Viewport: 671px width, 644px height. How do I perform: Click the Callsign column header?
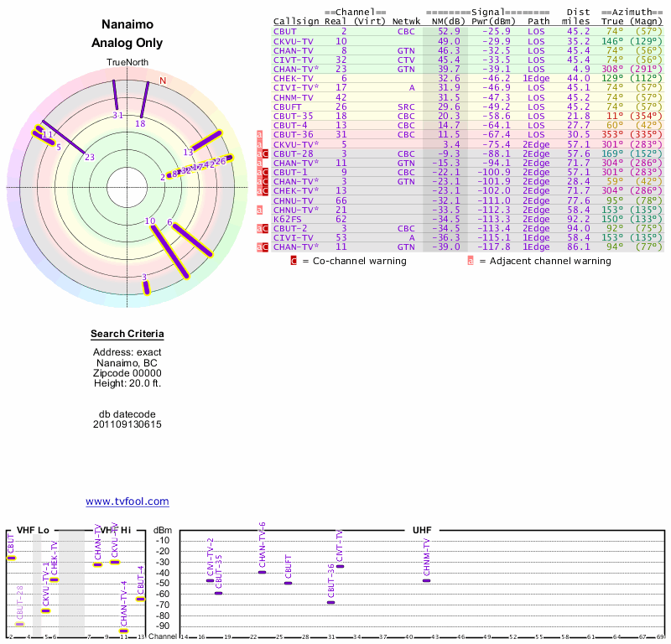click(296, 22)
